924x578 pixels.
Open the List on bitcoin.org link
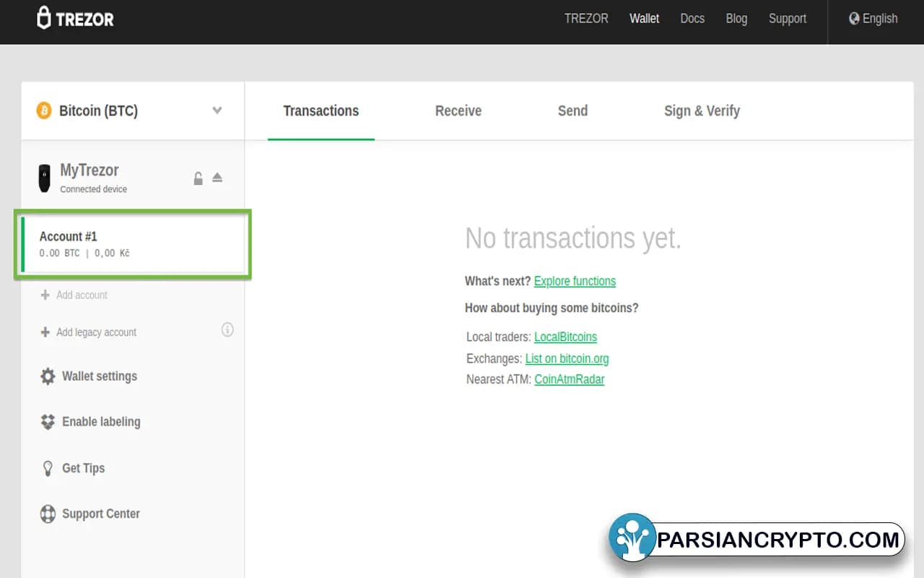click(567, 358)
